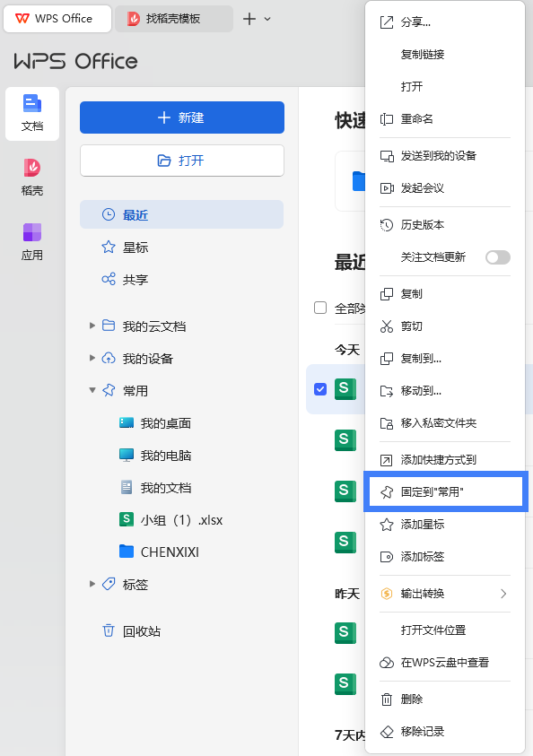Viewport: 533px width, 756px height.
Task: Choose 发起会议 menu entry
Action: coord(445,188)
